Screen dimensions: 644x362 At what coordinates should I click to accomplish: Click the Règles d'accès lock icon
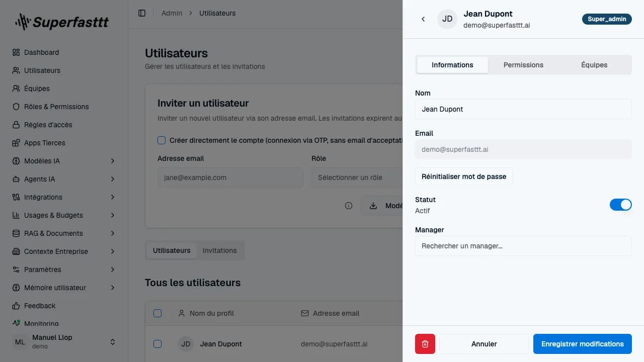pyautogui.click(x=16, y=125)
